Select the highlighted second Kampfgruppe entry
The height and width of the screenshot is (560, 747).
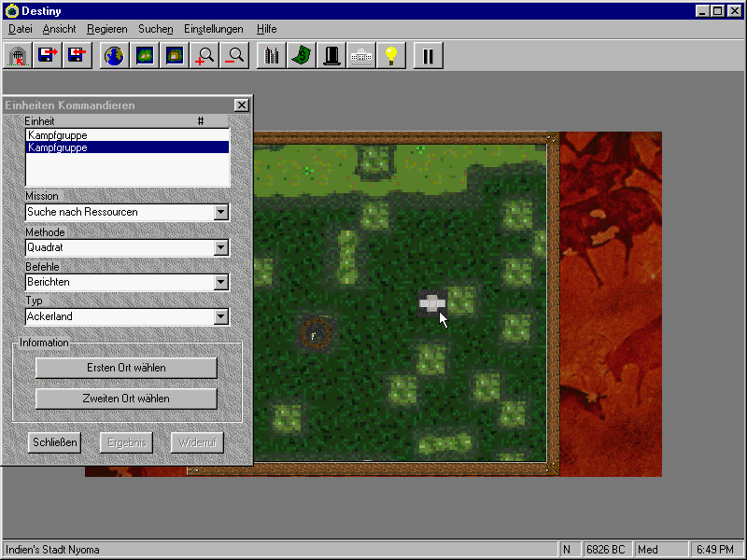click(128, 147)
